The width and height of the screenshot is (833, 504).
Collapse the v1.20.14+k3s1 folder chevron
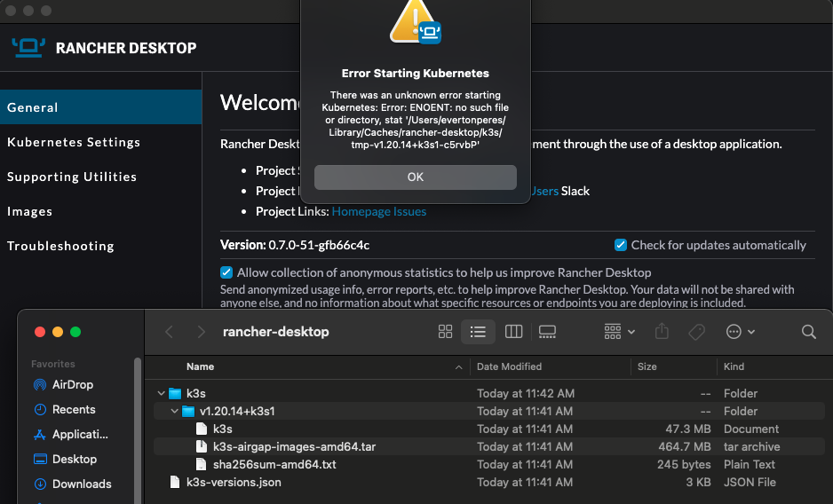(174, 411)
